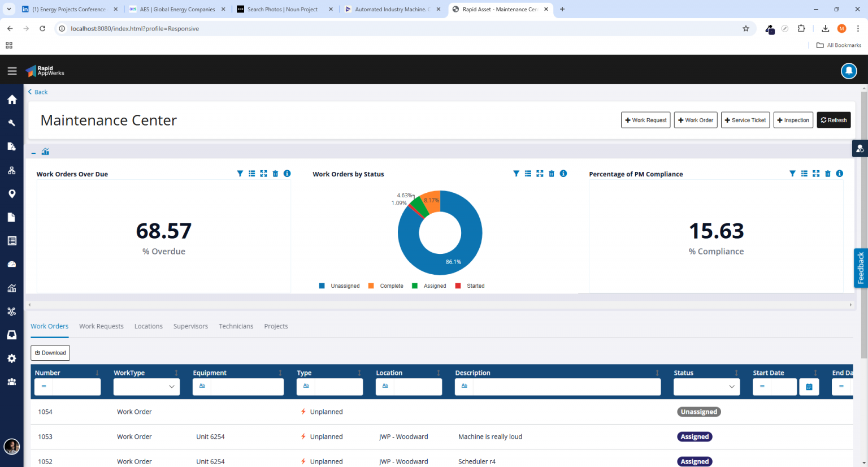Viewport: 868px width, 467px height.
Task: Open the settings gear in sidebar
Action: [12, 358]
